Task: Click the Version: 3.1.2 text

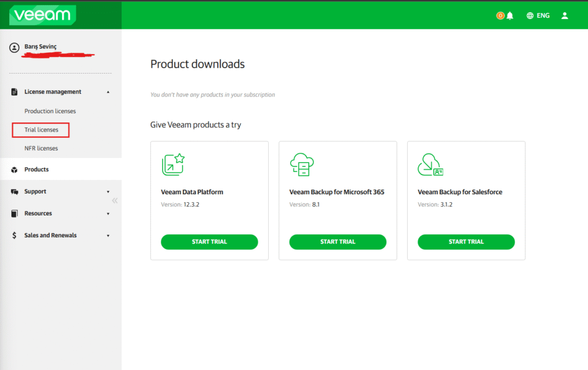Action: [435, 205]
